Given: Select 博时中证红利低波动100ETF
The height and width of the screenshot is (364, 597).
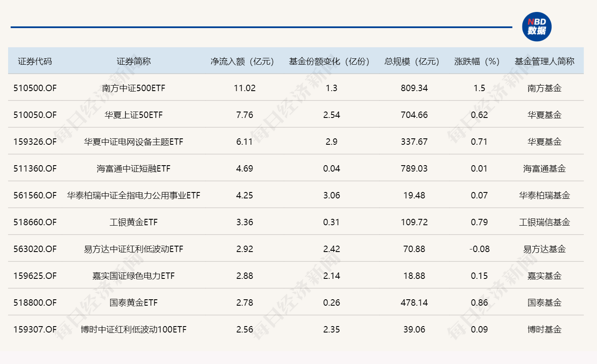Looking at the screenshot, I should 133,330.
